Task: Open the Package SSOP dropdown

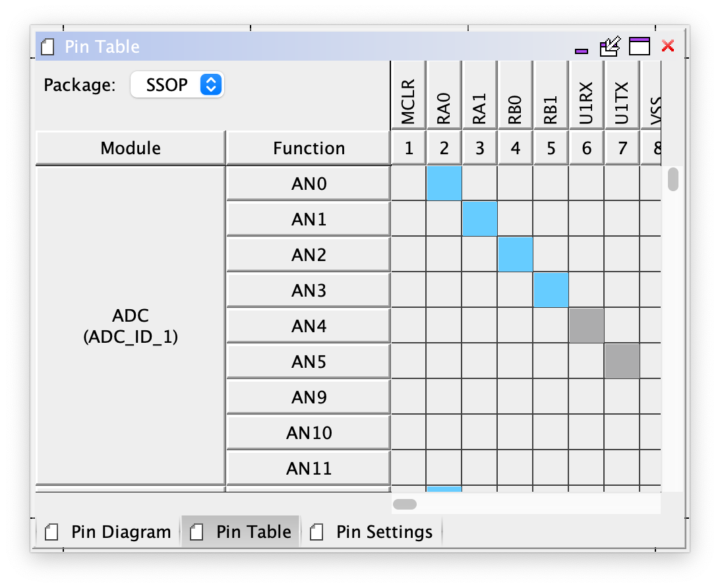Action: [177, 84]
